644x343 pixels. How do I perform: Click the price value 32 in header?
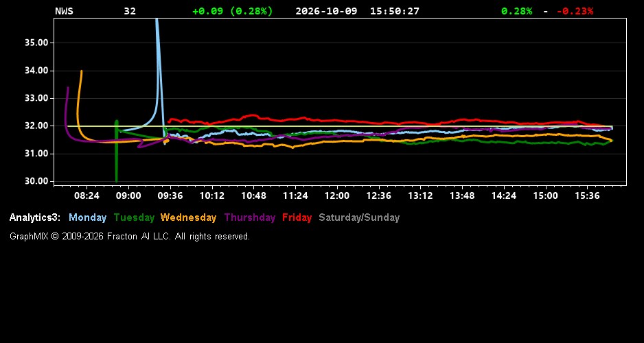click(x=130, y=11)
